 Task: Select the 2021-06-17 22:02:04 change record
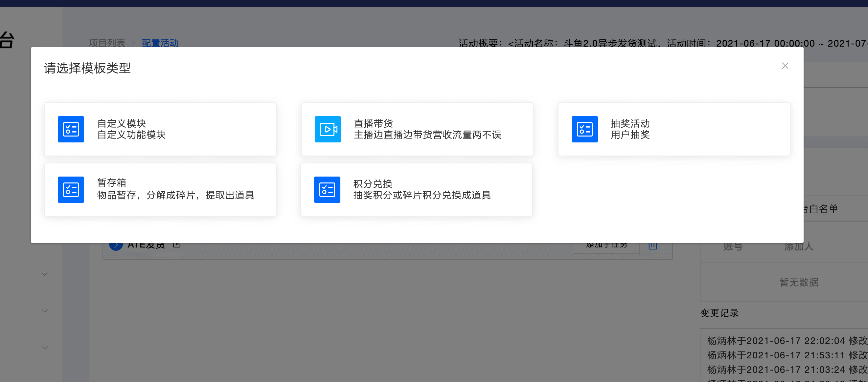click(787, 341)
